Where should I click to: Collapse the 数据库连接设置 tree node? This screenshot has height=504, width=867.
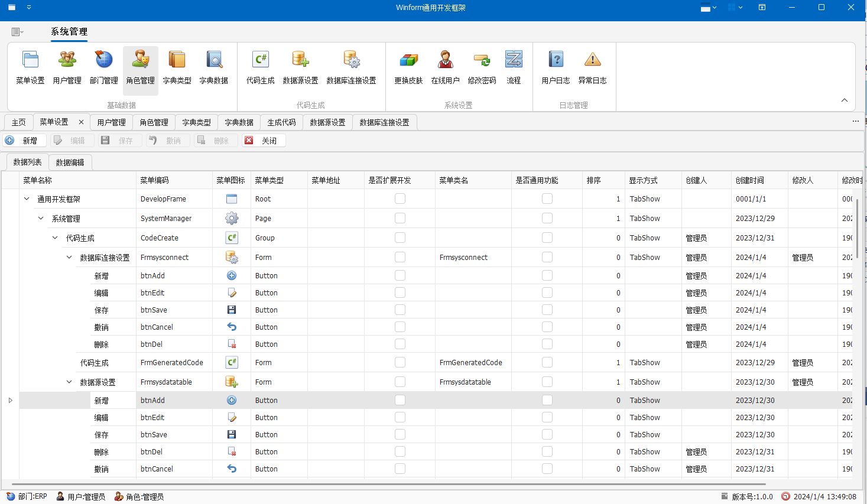[69, 258]
